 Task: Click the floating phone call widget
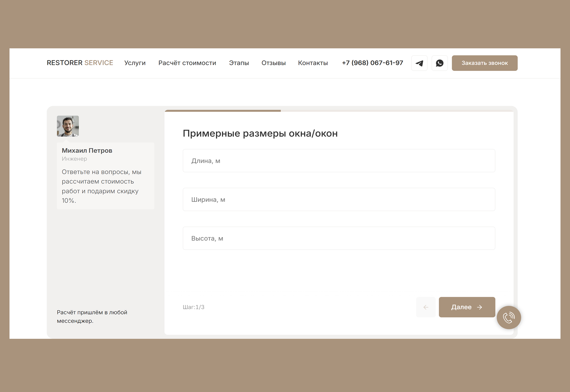509,317
